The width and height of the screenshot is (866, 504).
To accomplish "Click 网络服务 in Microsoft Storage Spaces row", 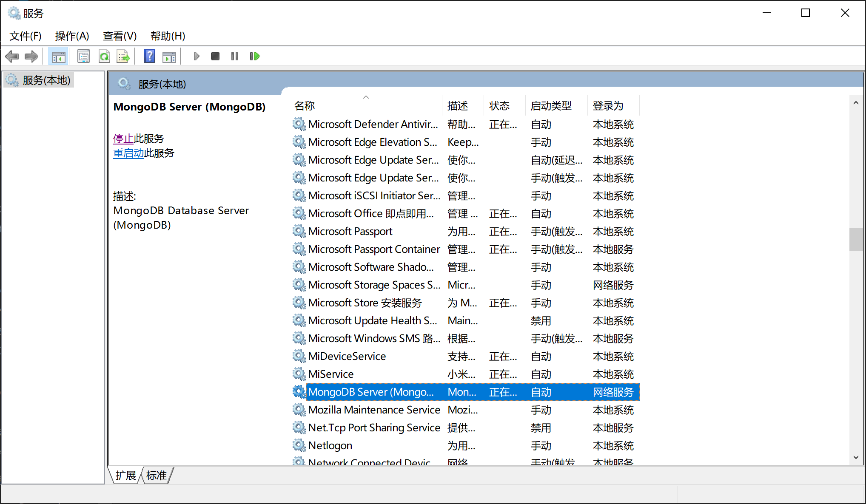I will pos(613,285).
